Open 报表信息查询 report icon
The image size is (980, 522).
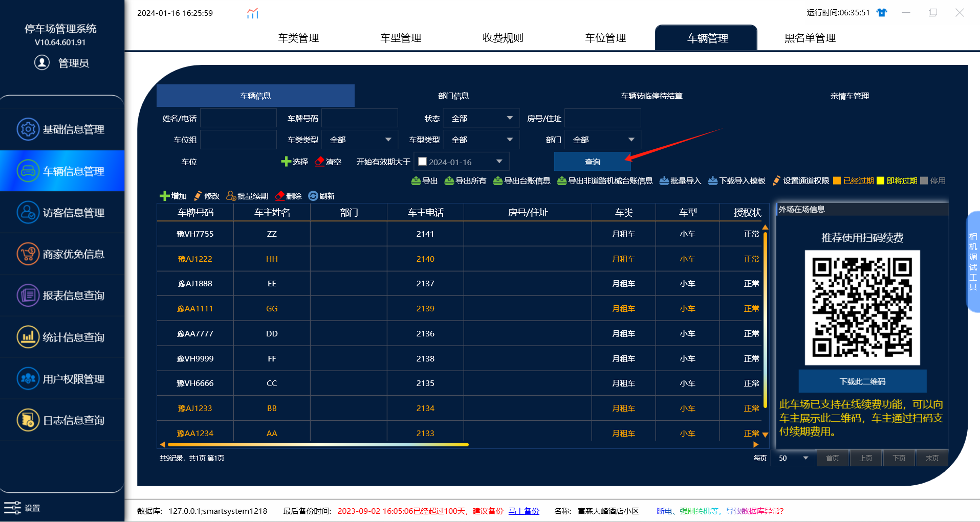coord(28,295)
